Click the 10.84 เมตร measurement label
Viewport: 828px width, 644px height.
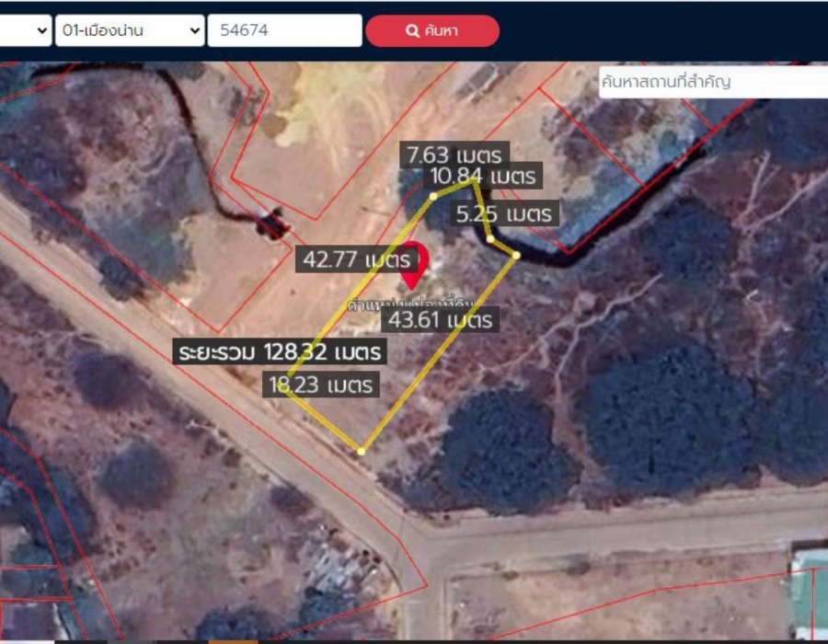(x=483, y=176)
